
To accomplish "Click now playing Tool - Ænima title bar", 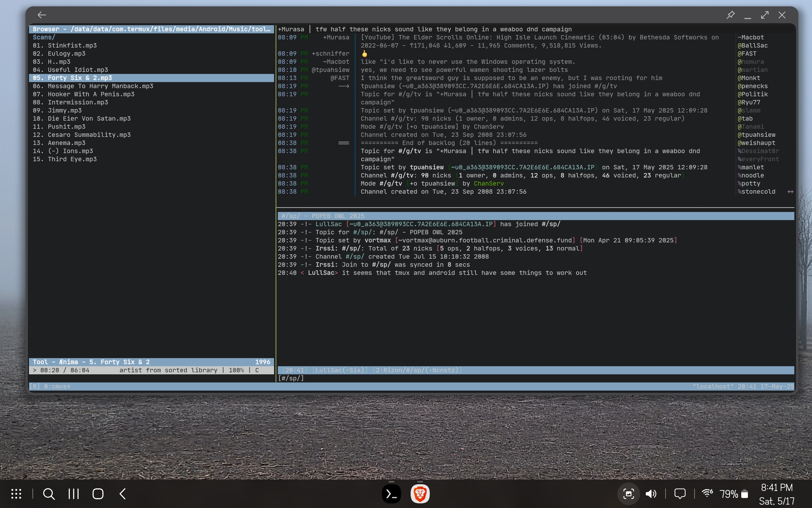I will (x=151, y=362).
